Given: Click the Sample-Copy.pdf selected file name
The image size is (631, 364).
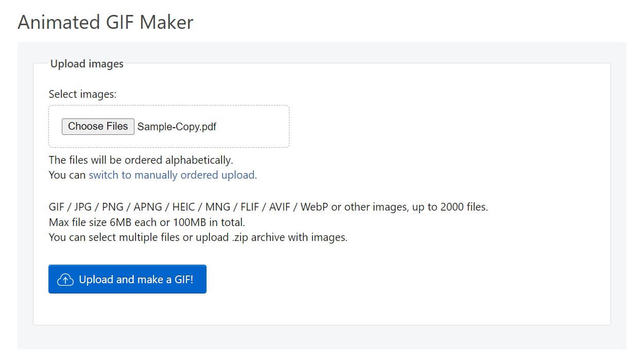Looking at the screenshot, I should click(177, 127).
